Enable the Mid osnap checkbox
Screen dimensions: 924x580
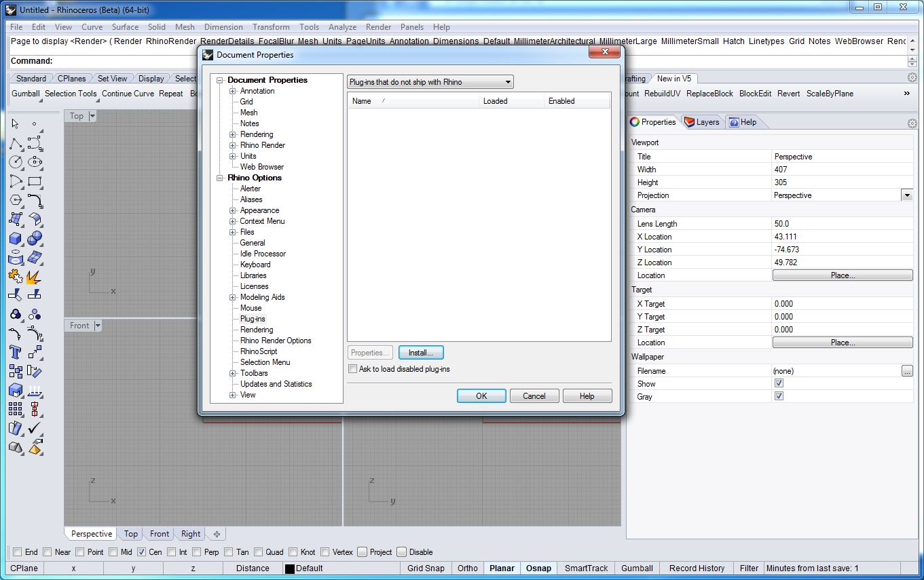[112, 552]
